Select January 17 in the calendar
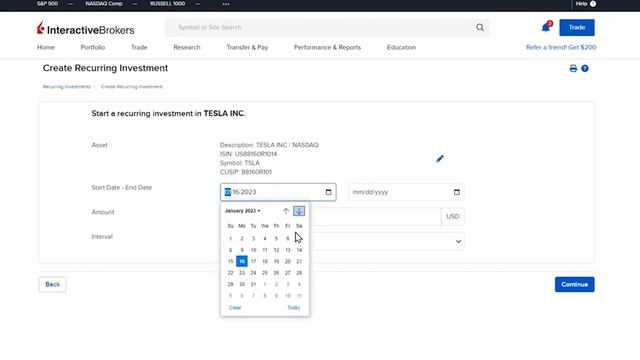Viewport: 640px width, 360px height. pos(253,261)
